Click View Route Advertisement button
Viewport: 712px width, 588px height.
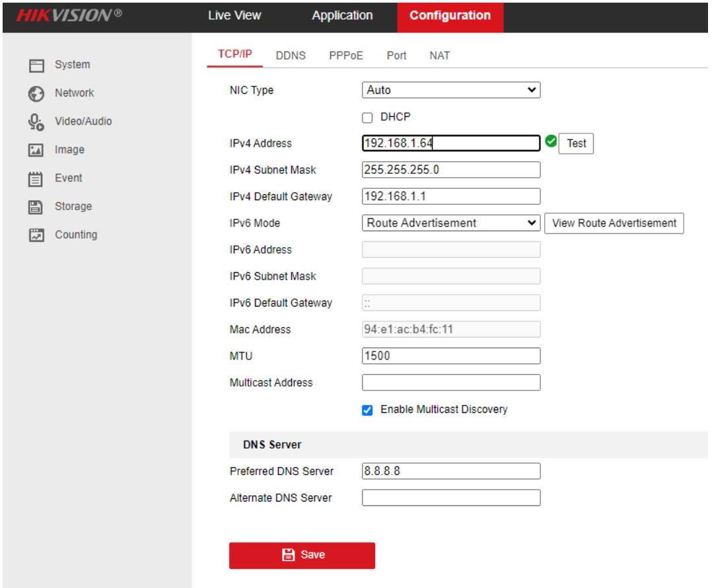pos(614,223)
